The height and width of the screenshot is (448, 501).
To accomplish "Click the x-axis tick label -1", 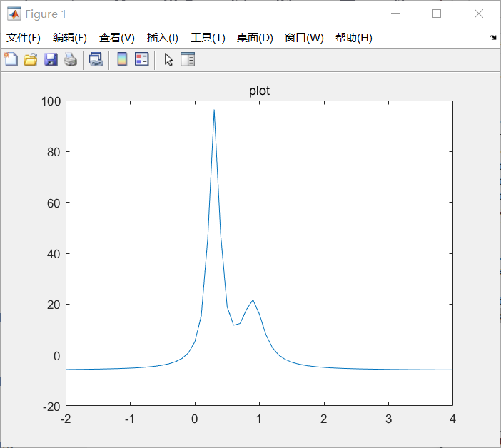I will click(x=129, y=419).
